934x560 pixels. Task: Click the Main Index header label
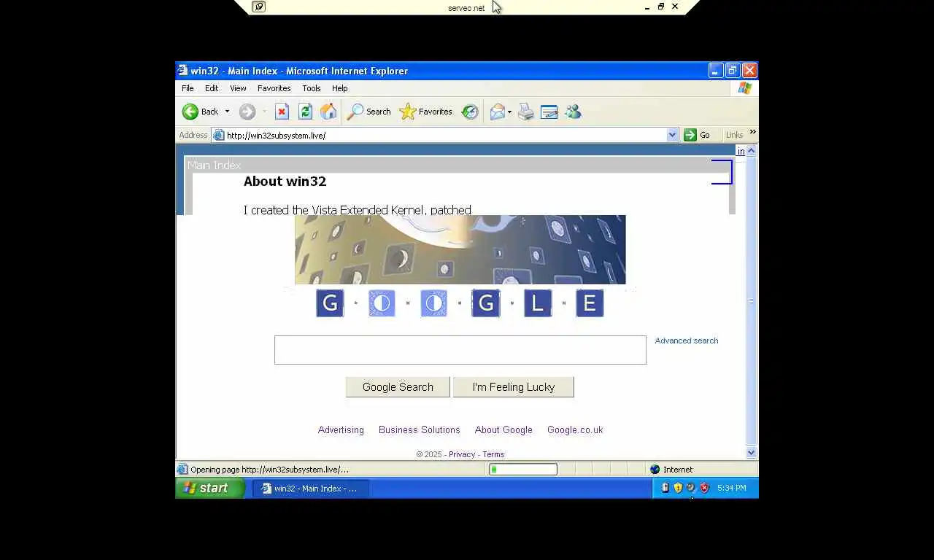click(214, 166)
